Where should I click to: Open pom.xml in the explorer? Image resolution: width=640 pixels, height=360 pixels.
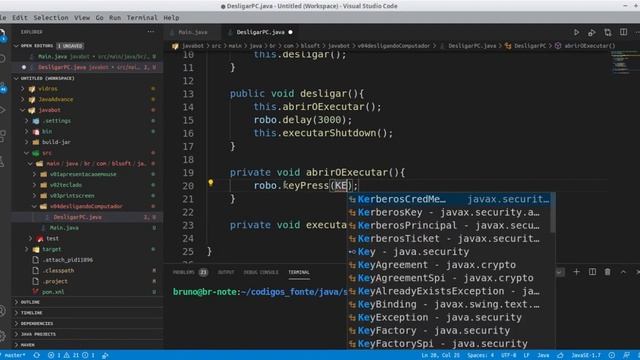[53, 292]
